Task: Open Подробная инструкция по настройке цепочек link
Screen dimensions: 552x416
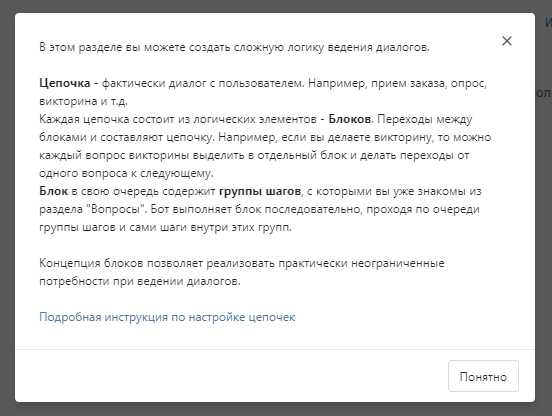Action: point(167,317)
